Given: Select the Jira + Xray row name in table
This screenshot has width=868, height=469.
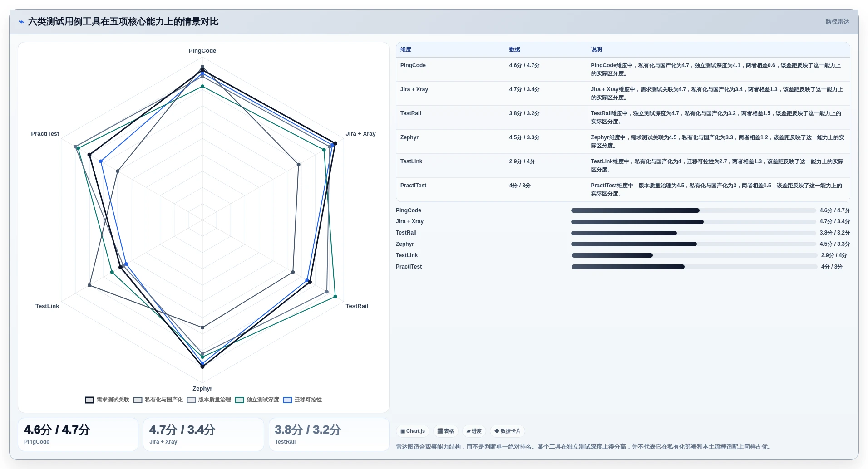Looking at the screenshot, I should click(414, 89).
